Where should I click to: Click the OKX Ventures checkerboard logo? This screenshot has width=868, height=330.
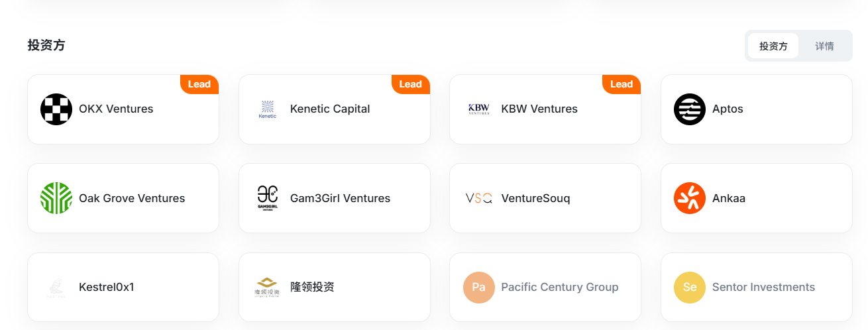[x=56, y=109]
